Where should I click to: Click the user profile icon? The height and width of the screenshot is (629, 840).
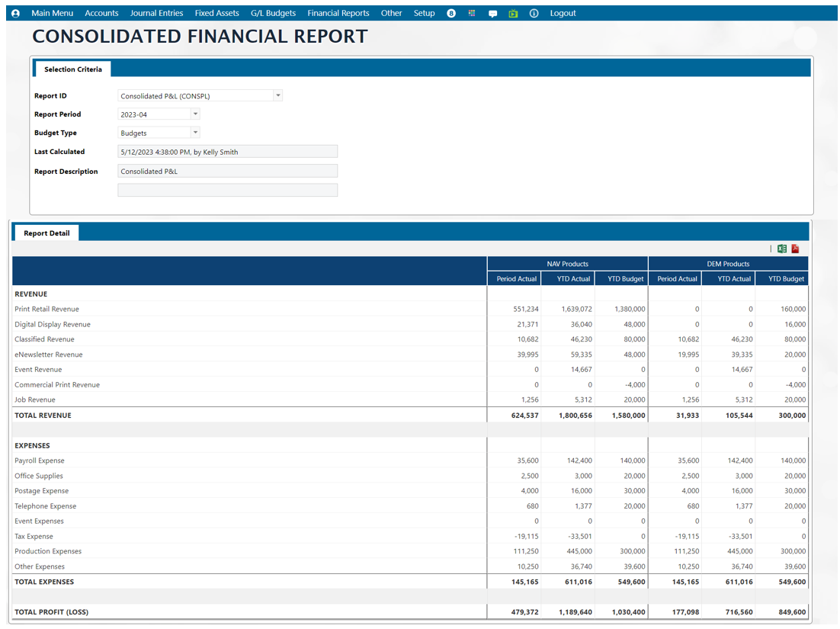pos(15,14)
